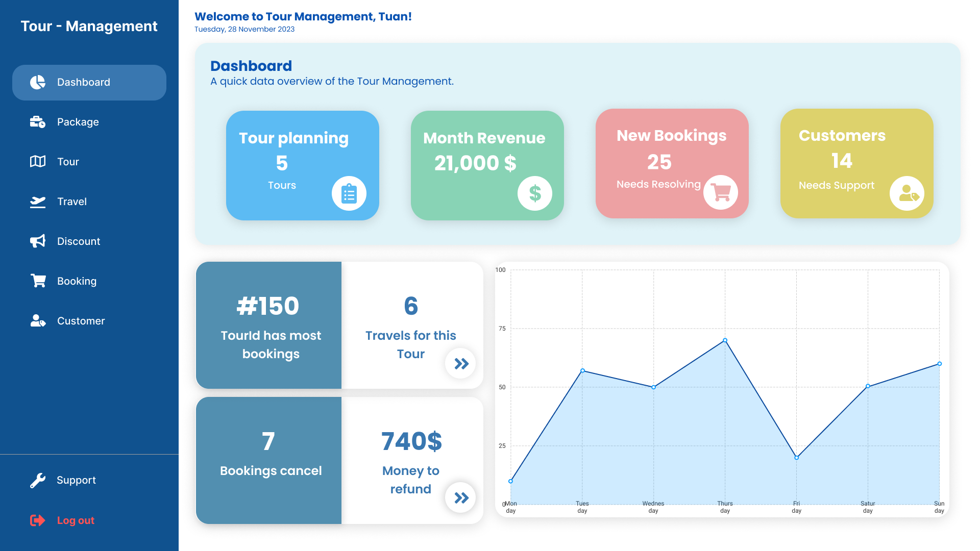Viewport: 980px width, 551px height.
Task: Open the Support link
Action: pos(76,480)
